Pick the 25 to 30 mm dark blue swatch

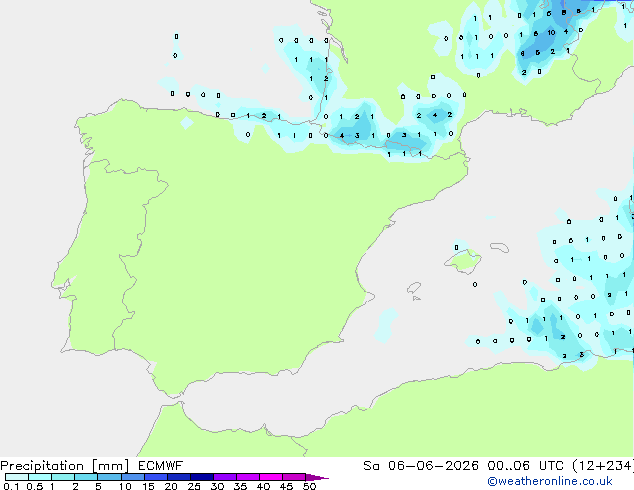point(202,477)
